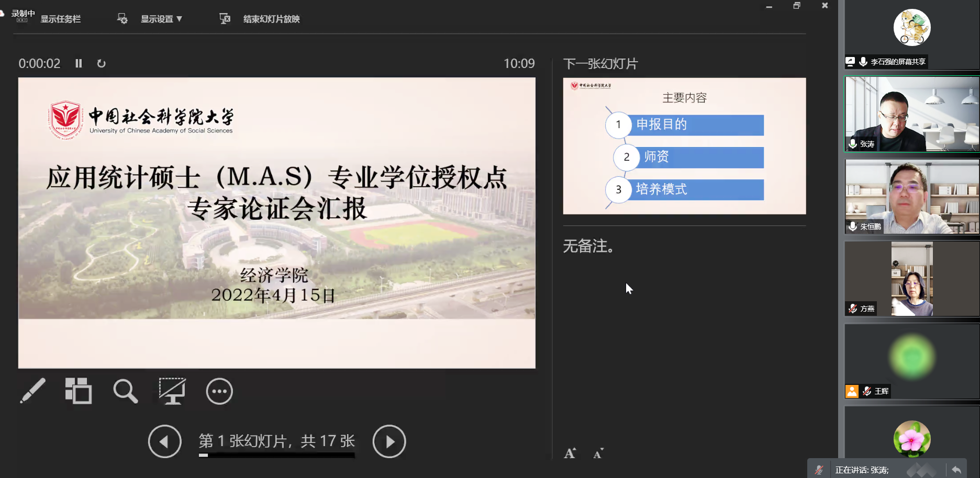Click the reply arrow in speaking bar
This screenshot has width=980, height=478.
[956, 470]
